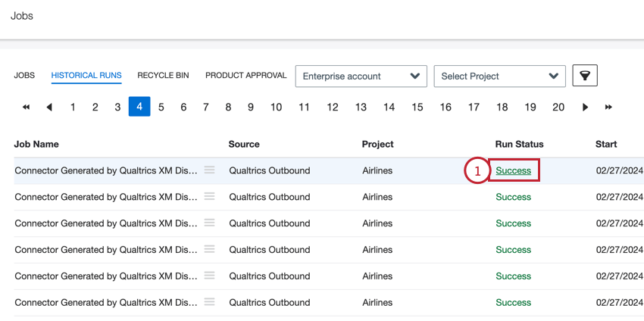Go to page 1
This screenshot has width=644, height=321.
tap(73, 108)
